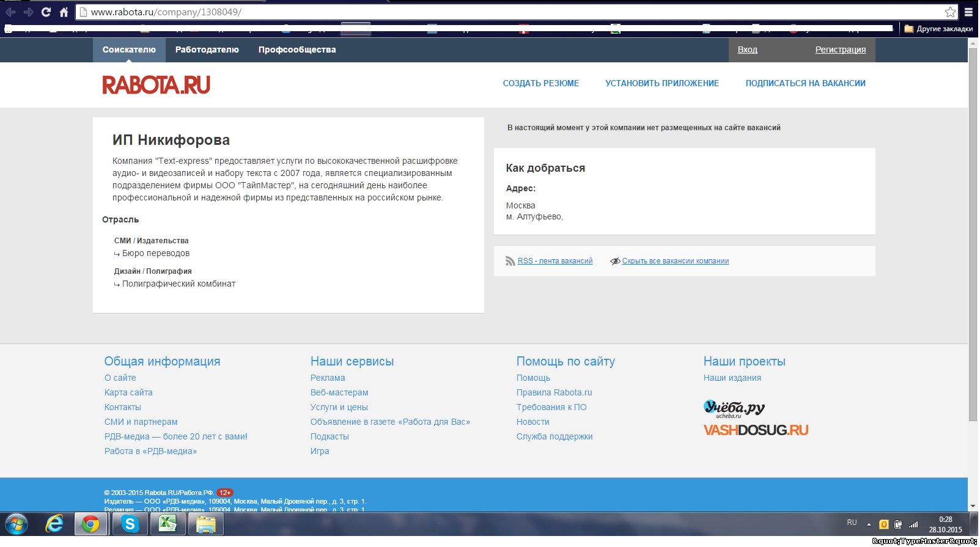Click the Реклама link
The width and height of the screenshot is (980, 547).
(328, 378)
